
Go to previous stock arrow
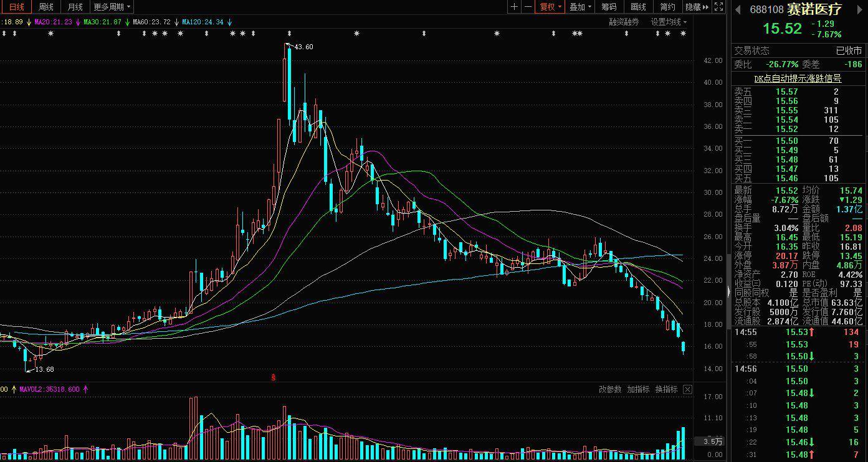click(738, 9)
